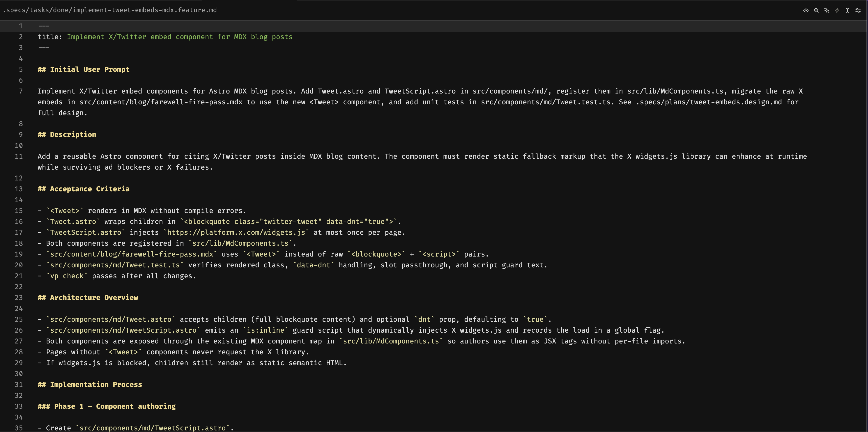The width and height of the screenshot is (868, 432).
Task: Click the green title text on line 2
Action: click(x=180, y=37)
